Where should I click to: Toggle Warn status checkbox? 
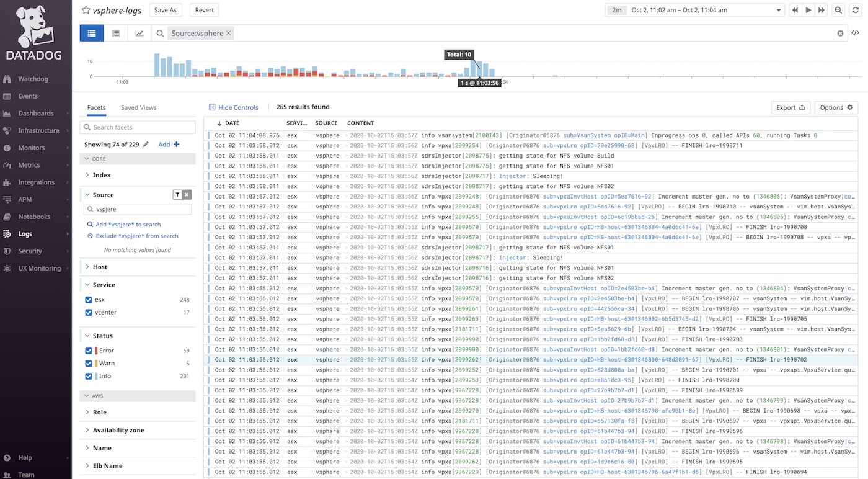[89, 364]
